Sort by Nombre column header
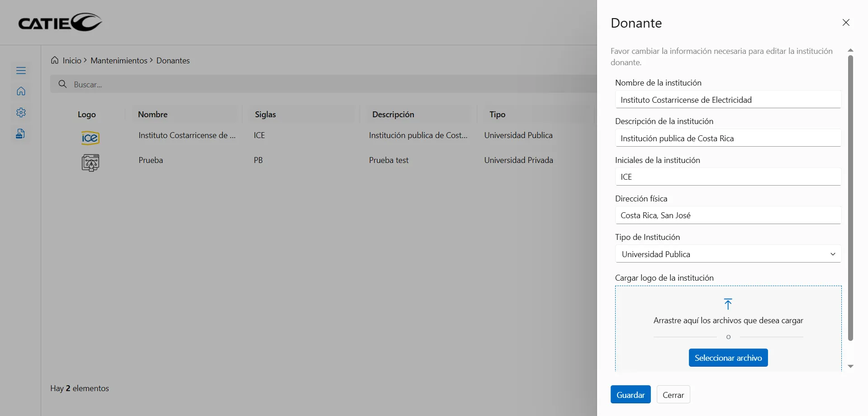The width and height of the screenshot is (868, 416). [x=153, y=115]
